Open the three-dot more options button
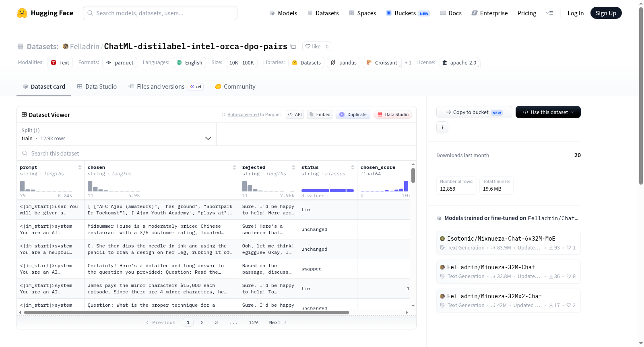This screenshot has width=644, height=347. click(442, 127)
